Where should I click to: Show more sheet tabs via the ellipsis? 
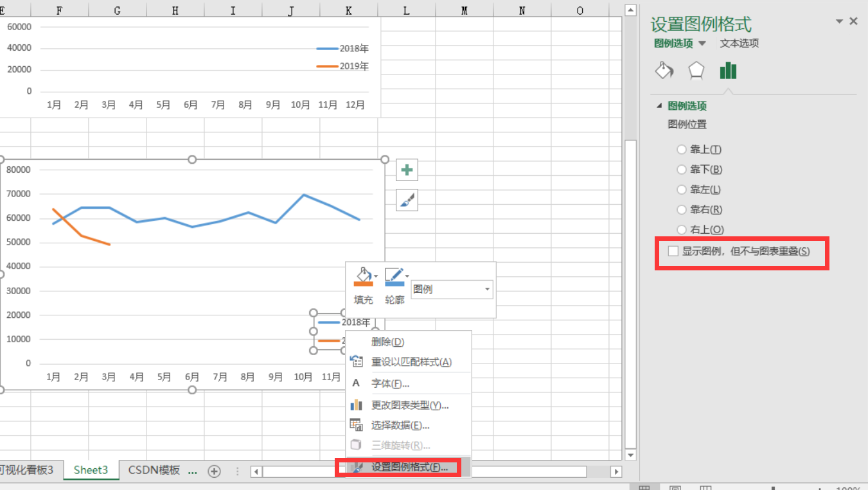click(x=192, y=471)
